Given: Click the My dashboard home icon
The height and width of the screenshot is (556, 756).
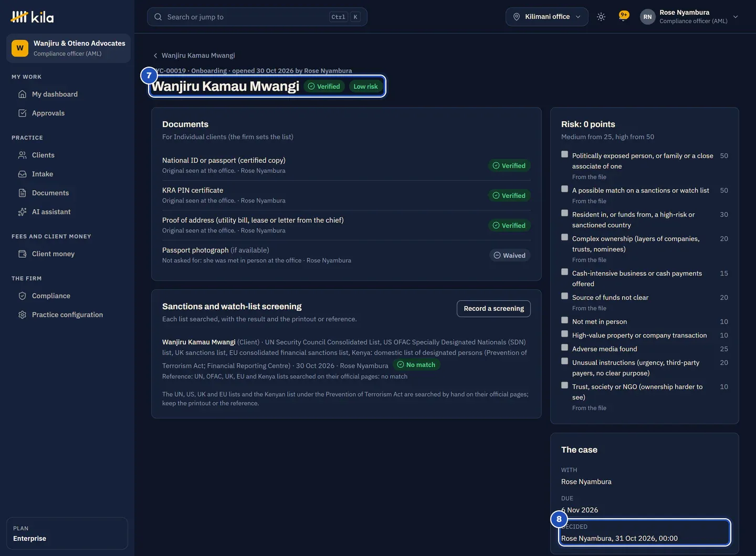Looking at the screenshot, I should [22, 94].
